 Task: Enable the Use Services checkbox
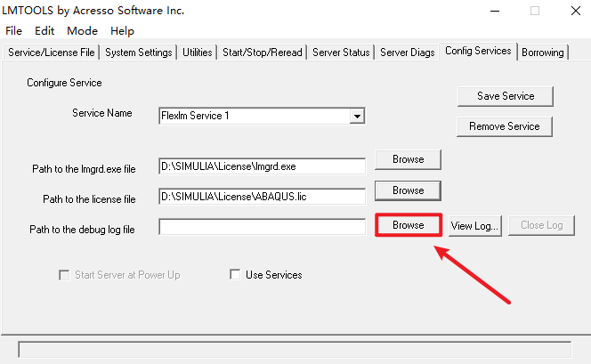[x=236, y=275]
